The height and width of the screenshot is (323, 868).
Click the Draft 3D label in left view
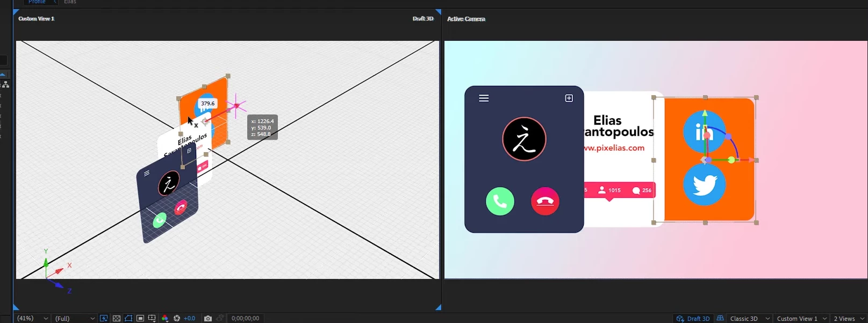[x=423, y=18]
